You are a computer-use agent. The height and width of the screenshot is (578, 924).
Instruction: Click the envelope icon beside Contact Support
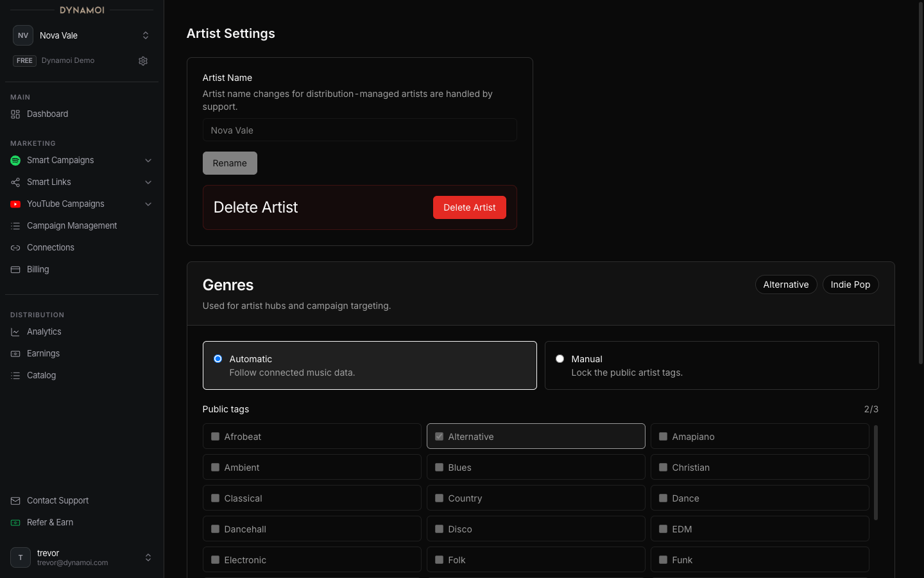(15, 501)
